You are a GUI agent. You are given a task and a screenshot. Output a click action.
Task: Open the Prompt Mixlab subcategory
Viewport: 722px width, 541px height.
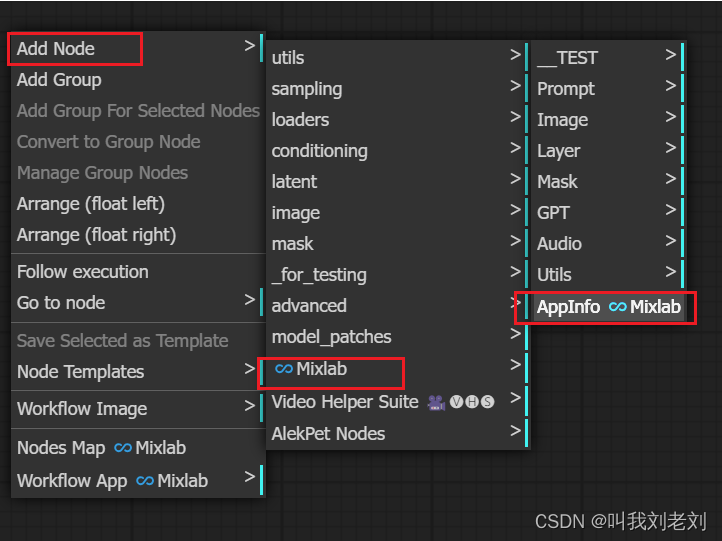point(607,88)
